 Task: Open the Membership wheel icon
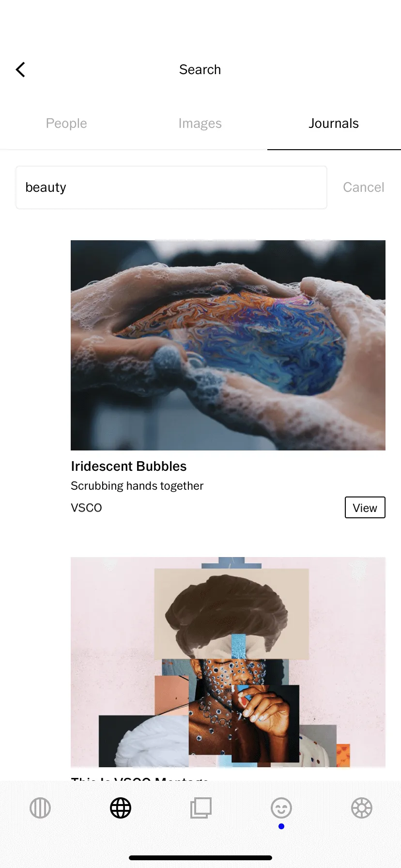pos(362,808)
